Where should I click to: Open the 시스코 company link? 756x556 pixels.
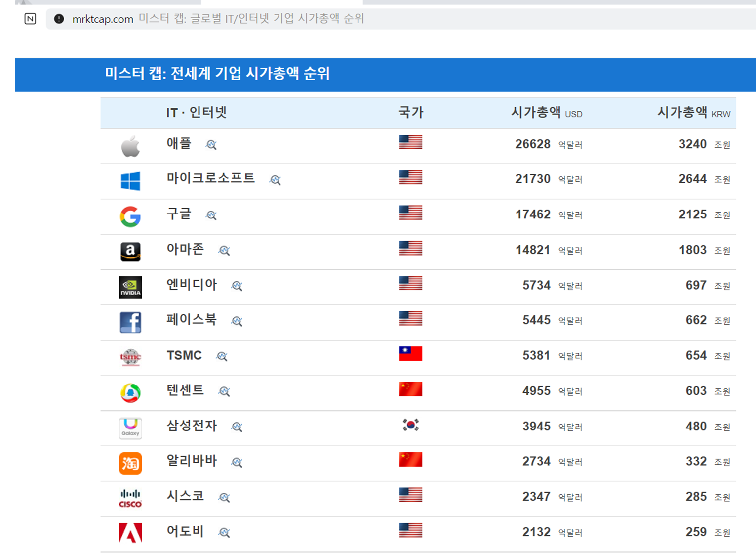185,496
